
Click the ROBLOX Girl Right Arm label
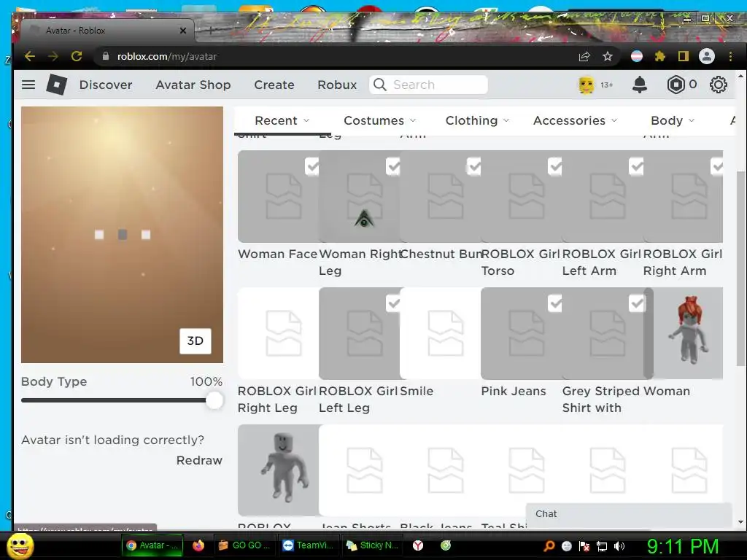tap(683, 262)
